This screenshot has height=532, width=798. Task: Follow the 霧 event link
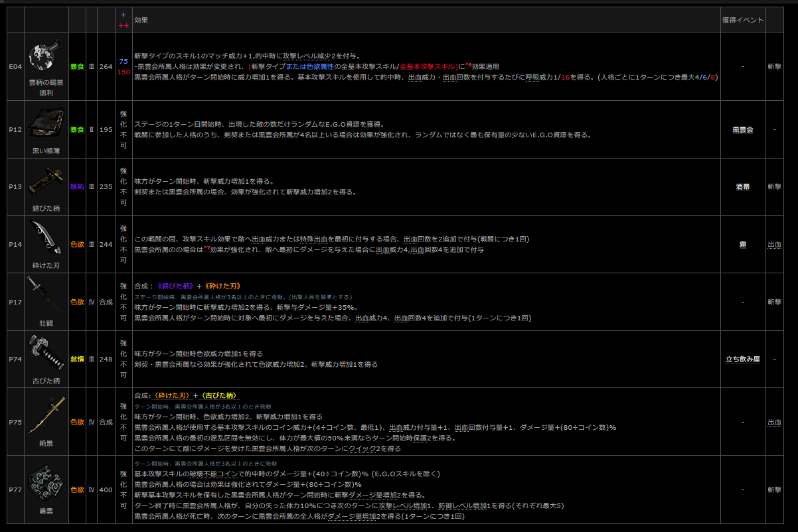(742, 244)
